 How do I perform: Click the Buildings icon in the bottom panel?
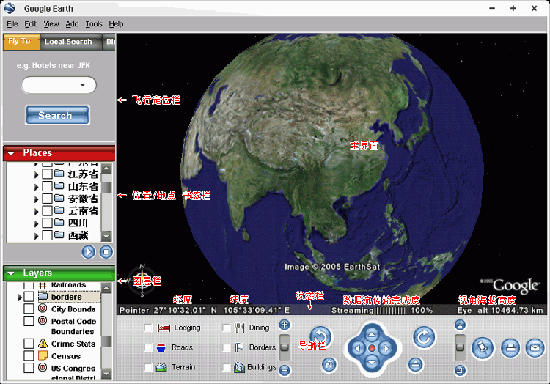point(240,367)
